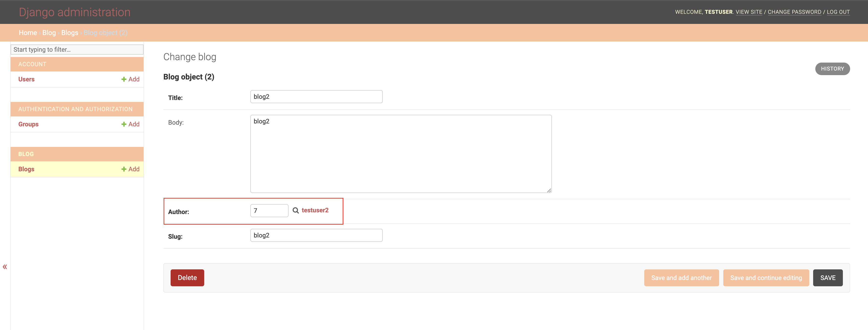The image size is (868, 330).
Task: Click Save and continue editing
Action: [766, 278]
